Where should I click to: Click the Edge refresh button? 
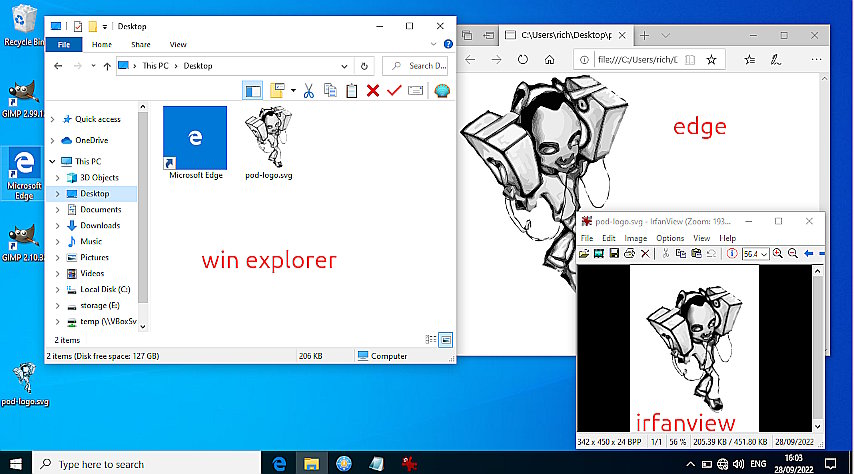tap(523, 59)
